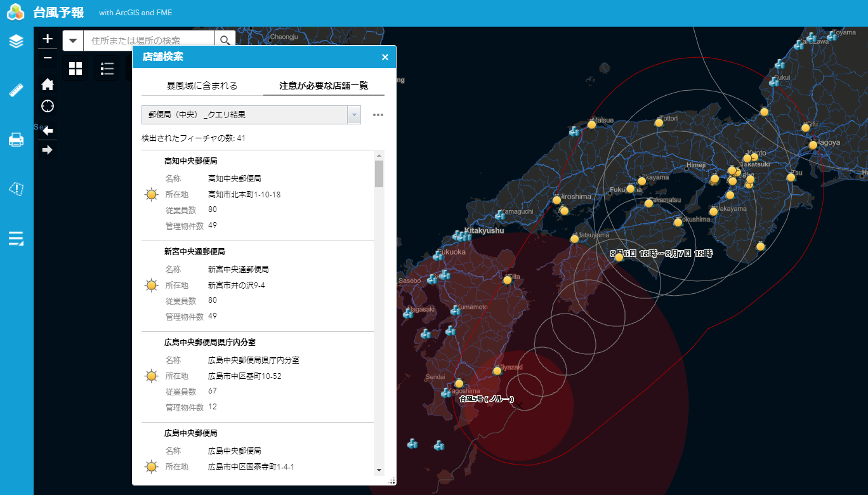Image resolution: width=868 pixels, height=495 pixels.
Task: Click the search magnifier to run a search
Action: 225,39
